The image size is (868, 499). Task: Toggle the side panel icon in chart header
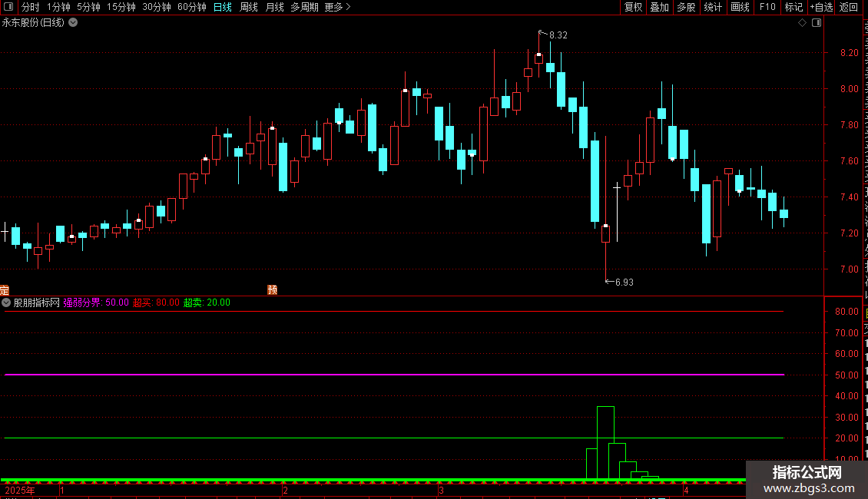(x=817, y=23)
